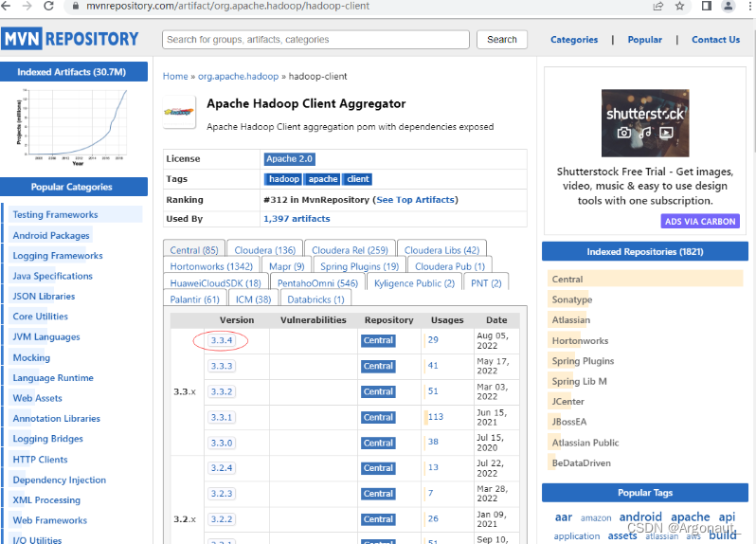Click the Apache 2.0 license tag

point(289,158)
